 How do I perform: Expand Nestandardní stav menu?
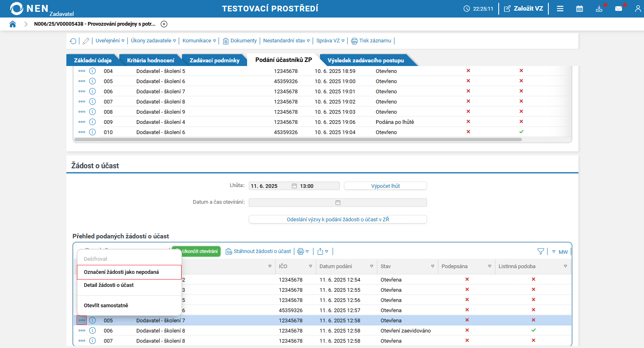coord(287,41)
